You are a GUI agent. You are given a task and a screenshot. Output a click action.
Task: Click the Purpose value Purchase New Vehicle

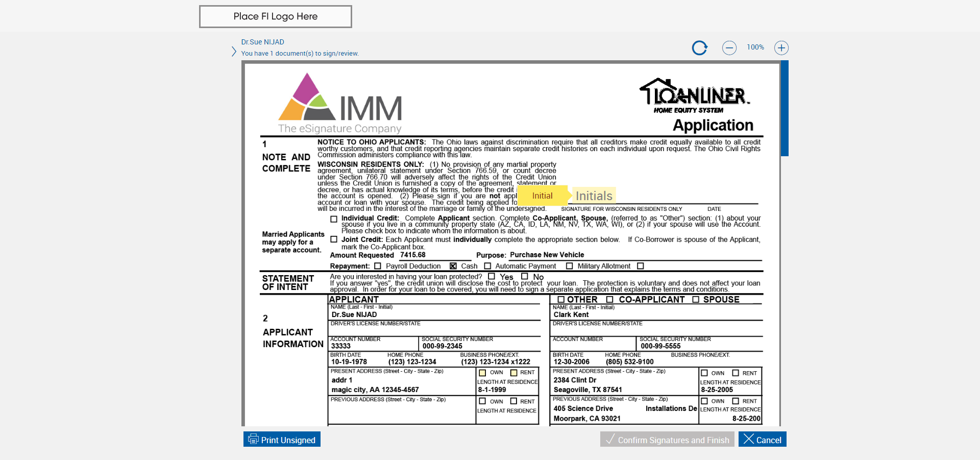point(547,255)
